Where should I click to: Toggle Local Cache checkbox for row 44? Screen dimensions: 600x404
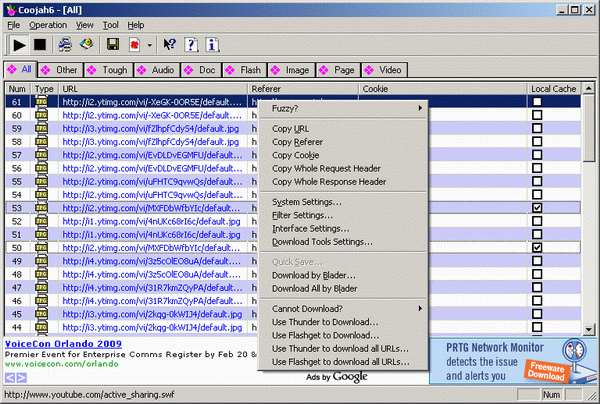pos(537,327)
